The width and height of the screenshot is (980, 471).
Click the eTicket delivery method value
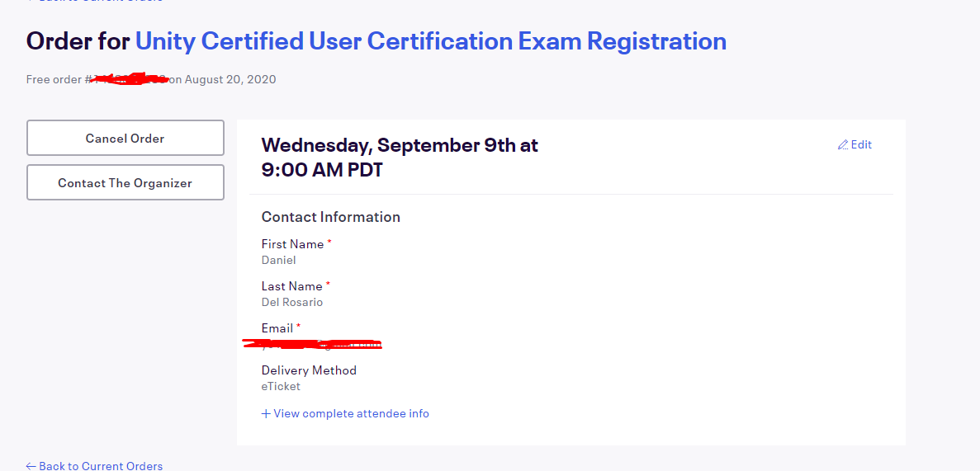click(x=281, y=387)
